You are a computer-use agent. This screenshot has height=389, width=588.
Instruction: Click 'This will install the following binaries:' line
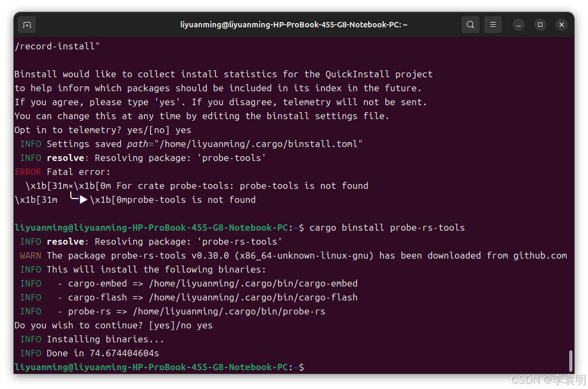click(156, 269)
